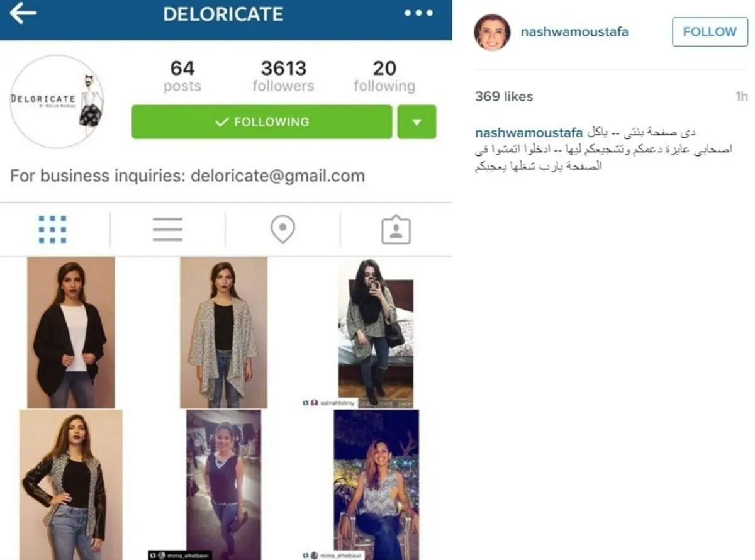Open the leather-sleeve jacket photo
The width and height of the screenshot is (755, 560).
click(70, 484)
